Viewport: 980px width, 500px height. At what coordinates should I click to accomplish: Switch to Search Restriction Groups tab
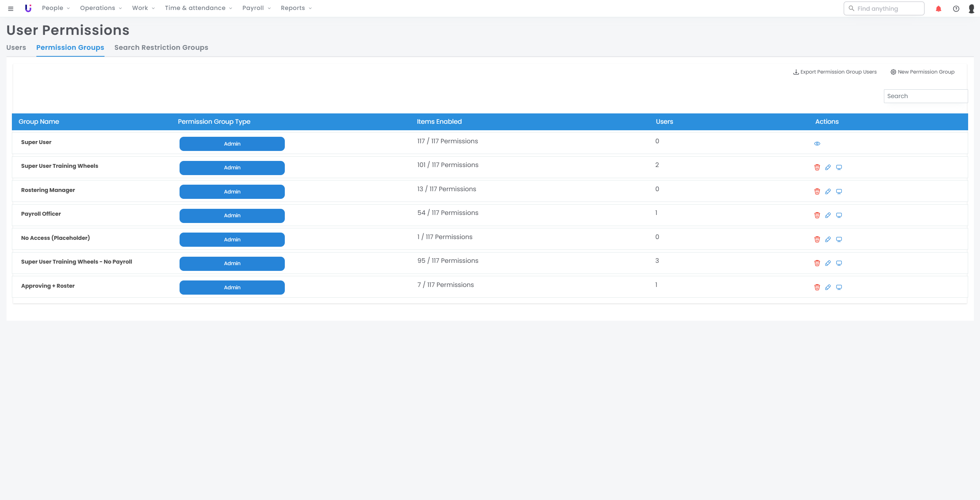161,48
